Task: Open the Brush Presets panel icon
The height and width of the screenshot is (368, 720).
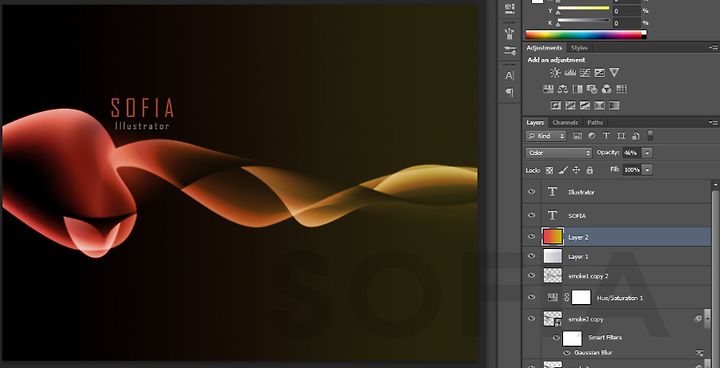Action: point(510,34)
